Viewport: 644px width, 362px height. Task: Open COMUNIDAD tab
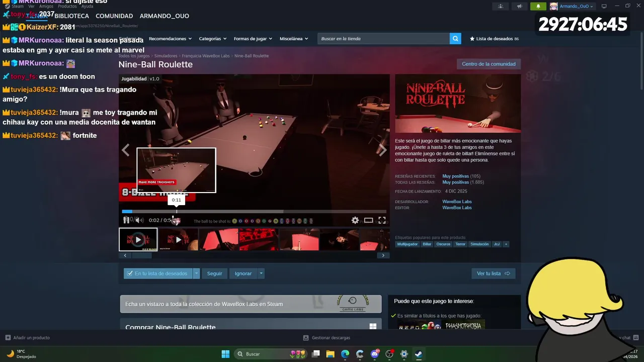pos(114,16)
